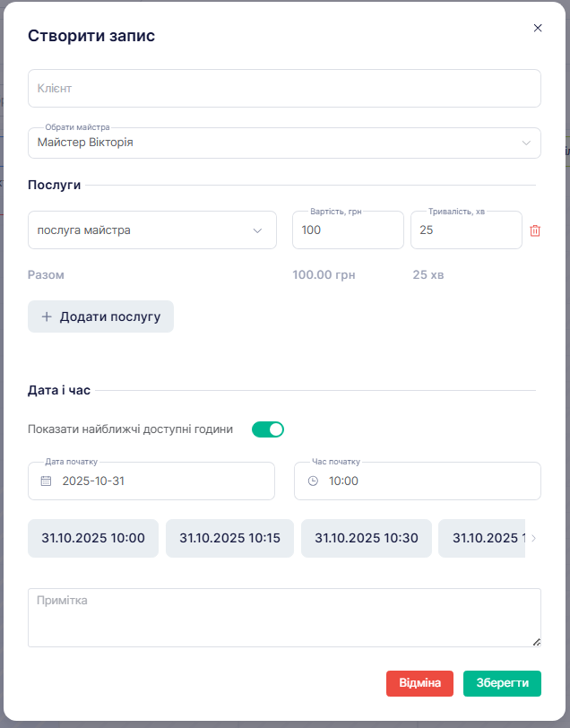Image resolution: width=570 pixels, height=728 pixels.
Task: Pick the 31.10.2025 10:30 time slot
Action: click(x=366, y=538)
